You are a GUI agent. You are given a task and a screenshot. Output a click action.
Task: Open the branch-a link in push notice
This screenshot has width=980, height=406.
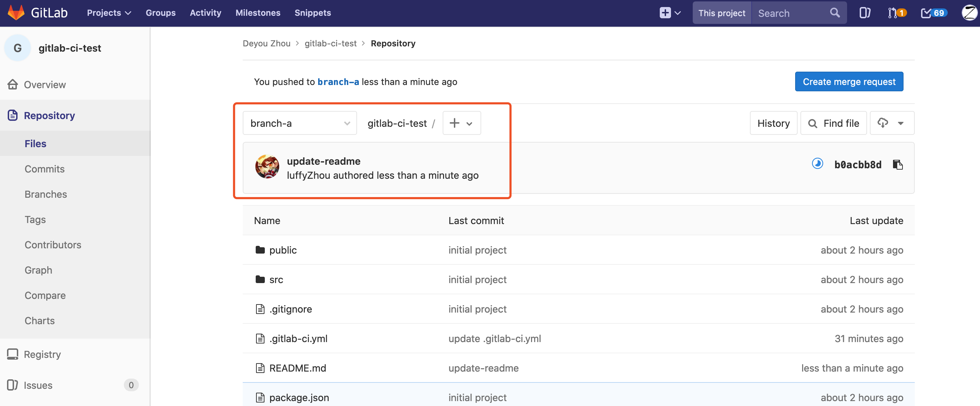click(338, 81)
